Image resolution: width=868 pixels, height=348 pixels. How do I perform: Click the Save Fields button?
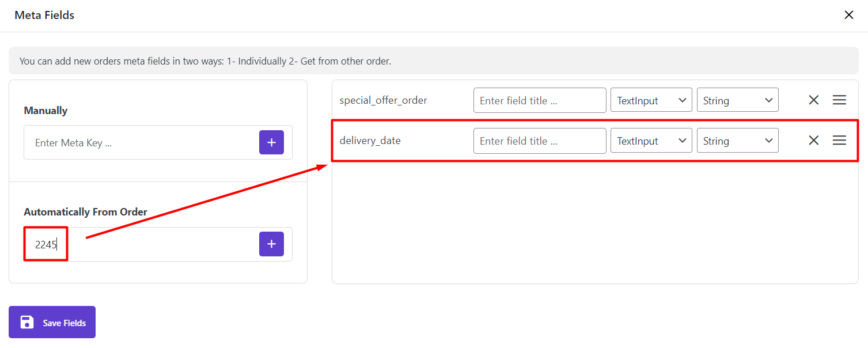pyautogui.click(x=52, y=322)
